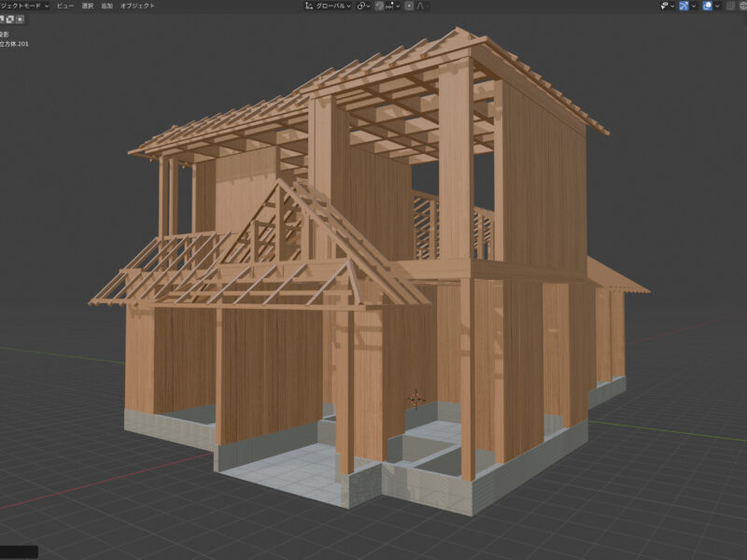Click the 3D cursor in the viewport
The height and width of the screenshot is (560, 747).
click(x=416, y=400)
